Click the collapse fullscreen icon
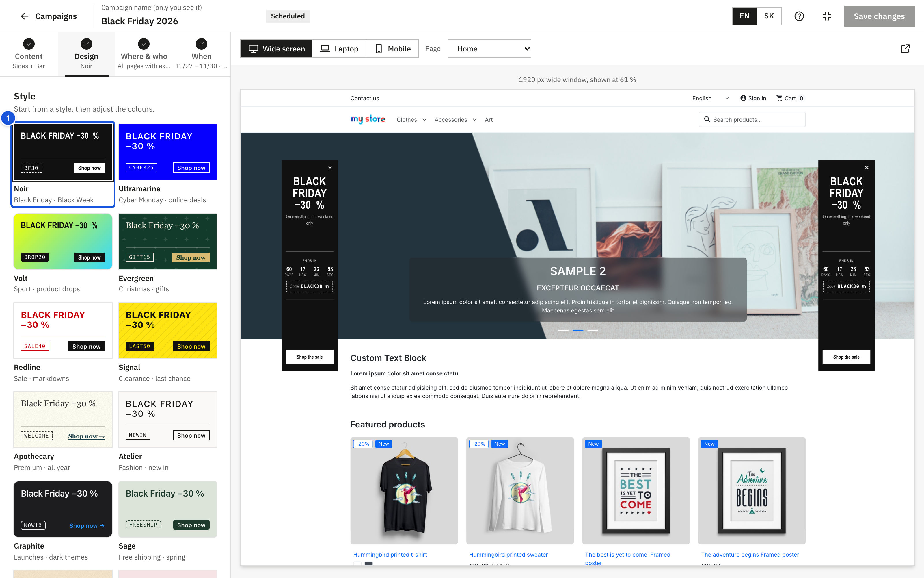Image resolution: width=924 pixels, height=578 pixels. click(x=827, y=16)
